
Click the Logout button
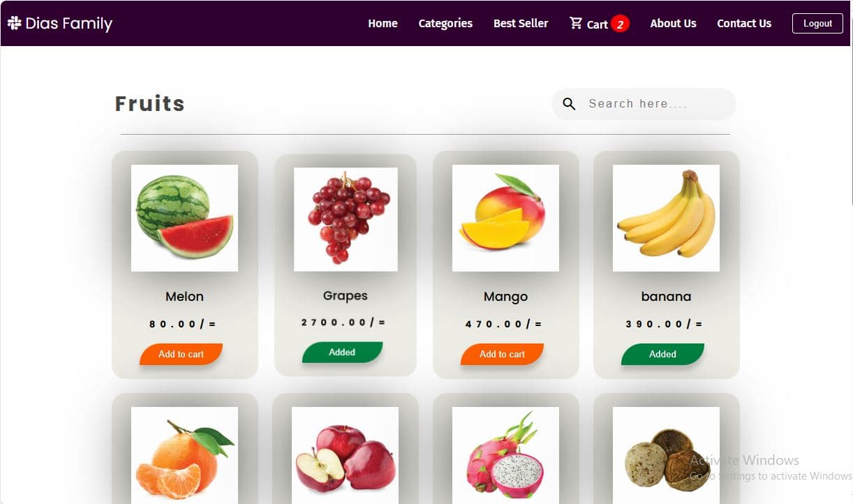[x=817, y=23]
